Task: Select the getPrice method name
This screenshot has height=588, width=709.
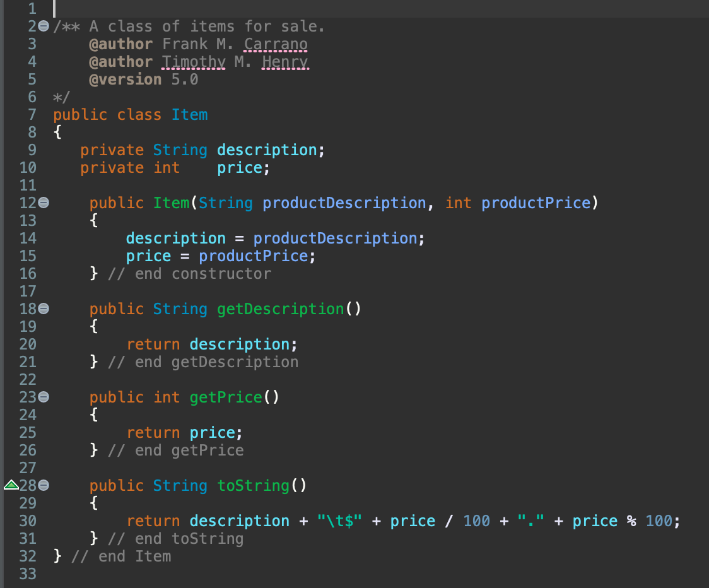Action: (225, 397)
